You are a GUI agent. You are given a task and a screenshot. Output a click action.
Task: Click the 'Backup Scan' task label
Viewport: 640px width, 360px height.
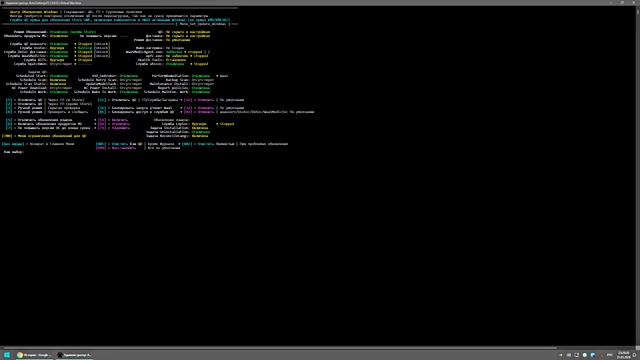point(178,80)
